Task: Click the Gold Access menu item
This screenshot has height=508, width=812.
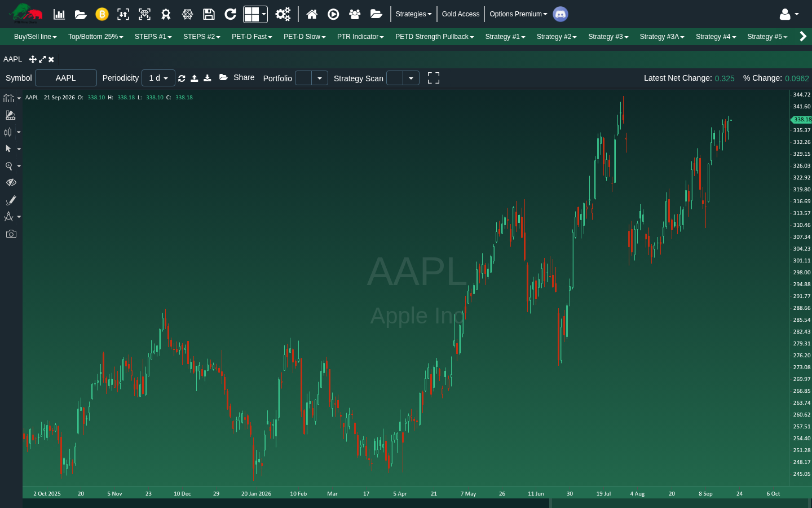Action: [x=461, y=14]
